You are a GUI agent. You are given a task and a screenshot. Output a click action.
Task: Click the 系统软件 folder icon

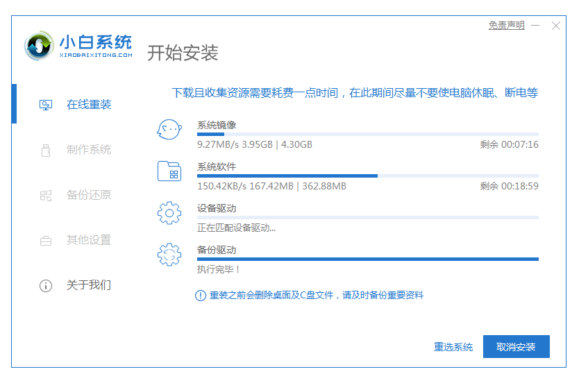click(169, 171)
